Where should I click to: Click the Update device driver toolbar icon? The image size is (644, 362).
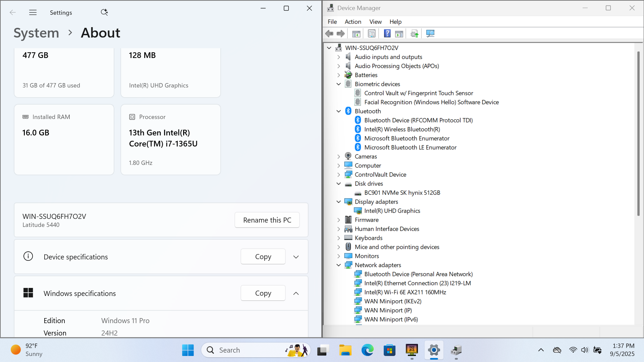415,34
